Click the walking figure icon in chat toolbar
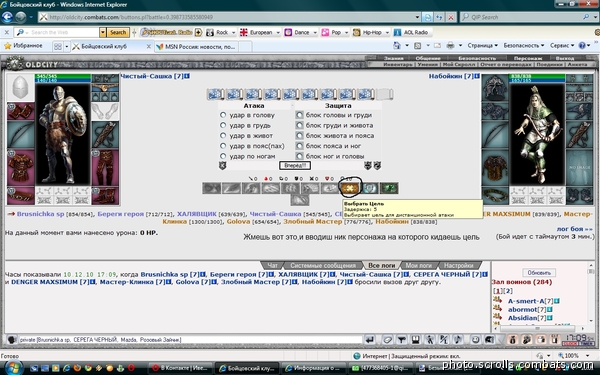The image size is (600, 375). [430, 339]
